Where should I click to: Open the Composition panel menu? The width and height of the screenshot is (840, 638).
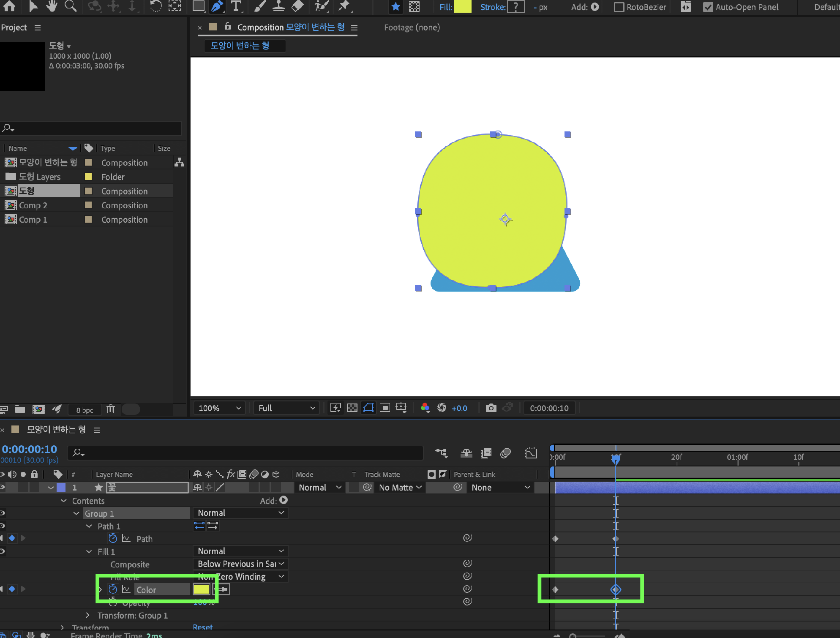[x=354, y=27]
